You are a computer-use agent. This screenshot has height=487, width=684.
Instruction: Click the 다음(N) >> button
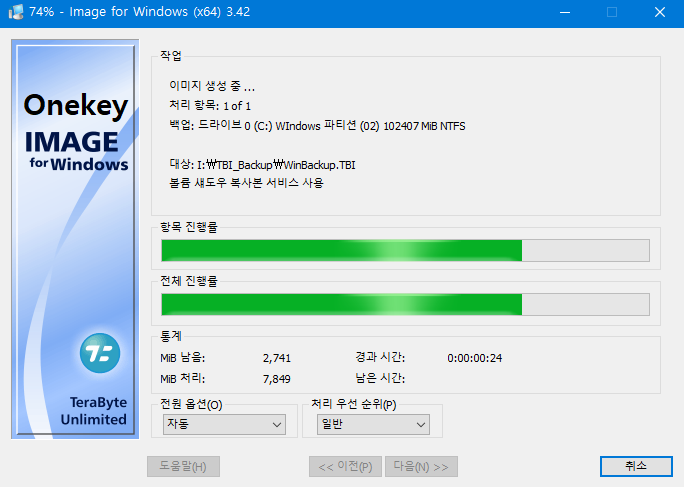click(x=421, y=466)
